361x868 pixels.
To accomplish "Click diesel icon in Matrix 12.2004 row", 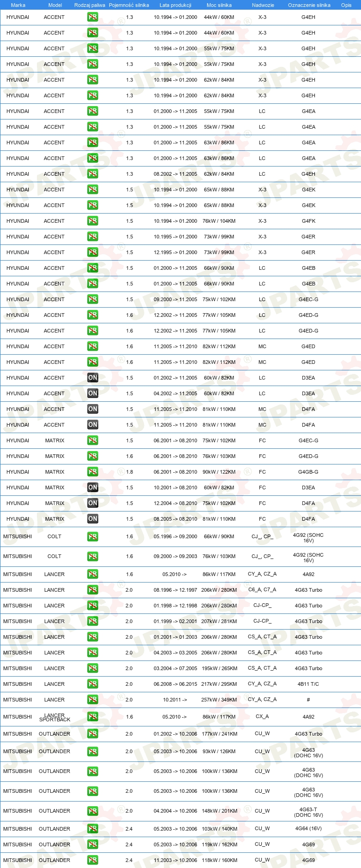I will click(92, 503).
